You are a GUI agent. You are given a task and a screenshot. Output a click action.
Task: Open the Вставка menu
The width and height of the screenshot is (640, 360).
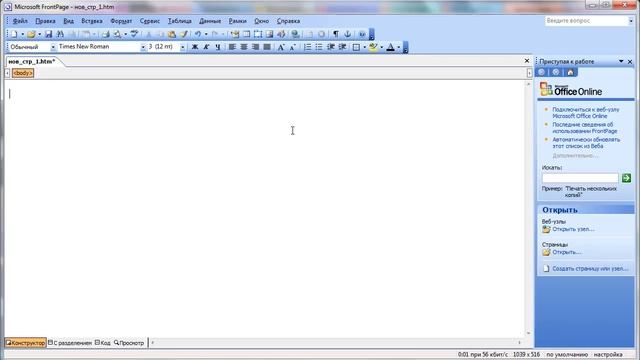[92, 21]
